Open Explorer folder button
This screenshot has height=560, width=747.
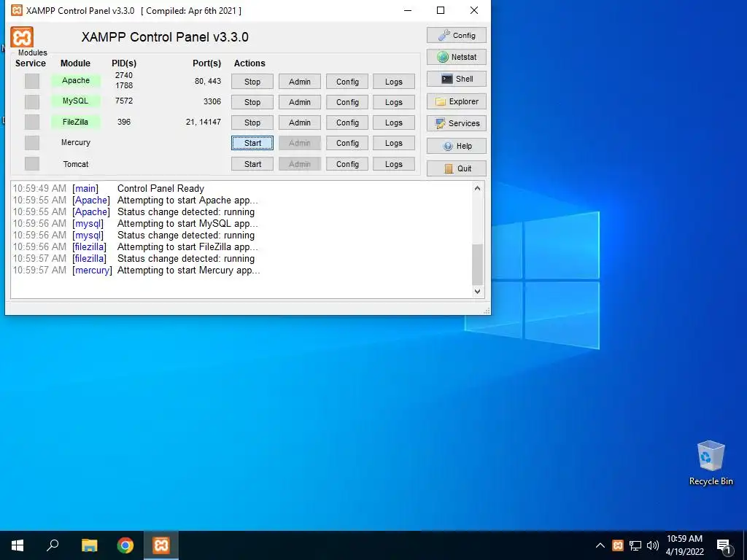coord(457,101)
